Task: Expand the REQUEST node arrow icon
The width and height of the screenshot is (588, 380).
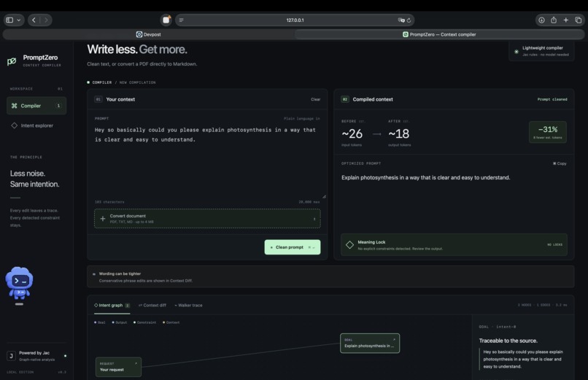Action: click(136, 363)
